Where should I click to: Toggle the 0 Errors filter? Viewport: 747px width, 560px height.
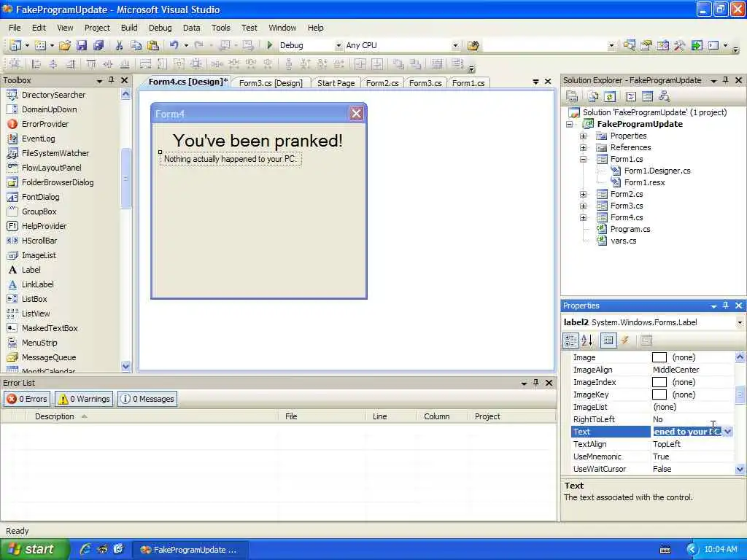tap(27, 399)
